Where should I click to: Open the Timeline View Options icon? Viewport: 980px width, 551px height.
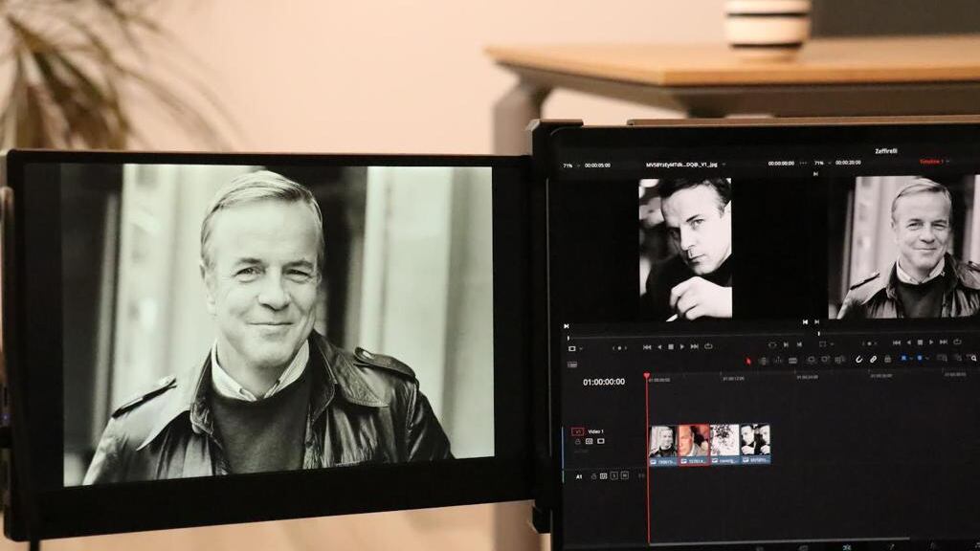pos(572,364)
